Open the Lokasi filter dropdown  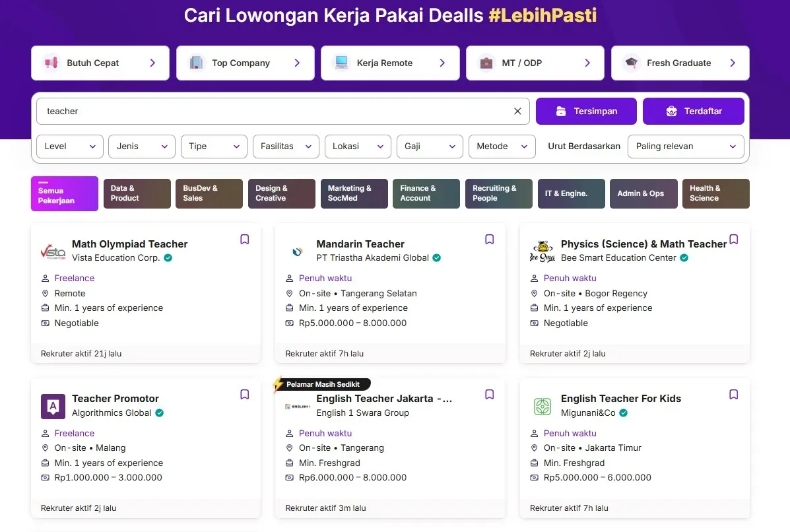pos(358,147)
